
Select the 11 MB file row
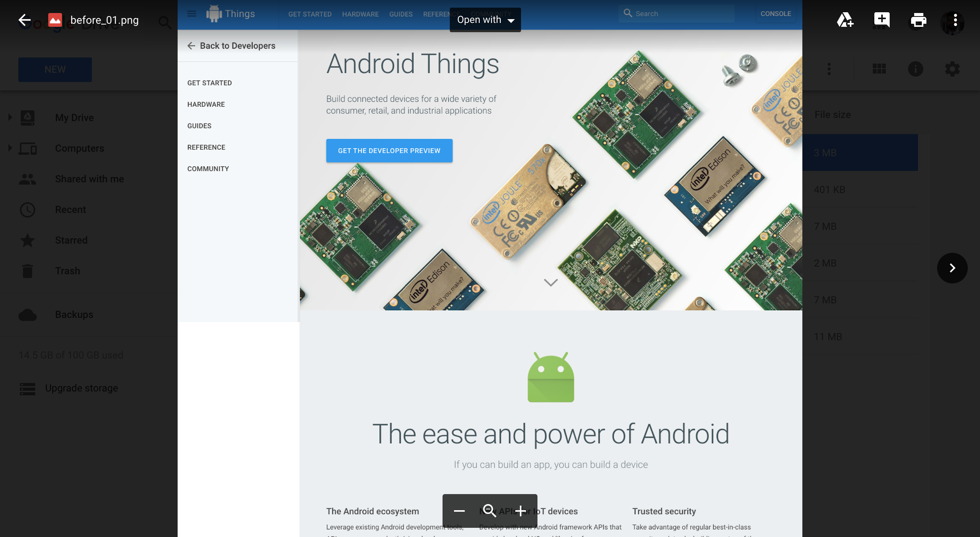click(x=860, y=336)
